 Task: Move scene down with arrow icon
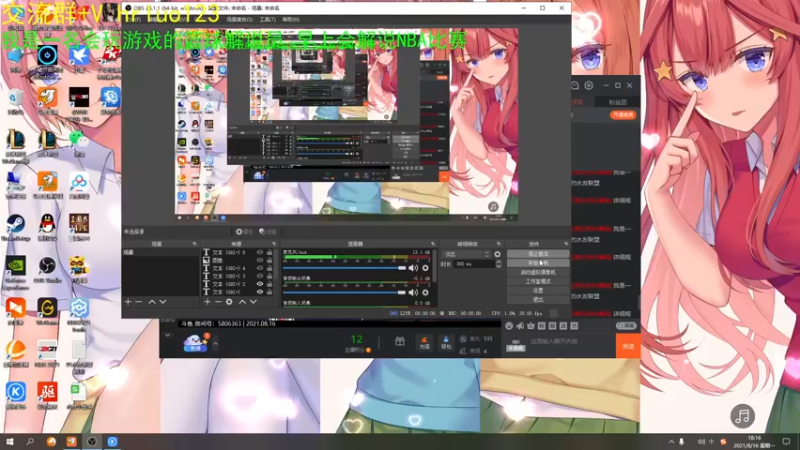point(163,302)
